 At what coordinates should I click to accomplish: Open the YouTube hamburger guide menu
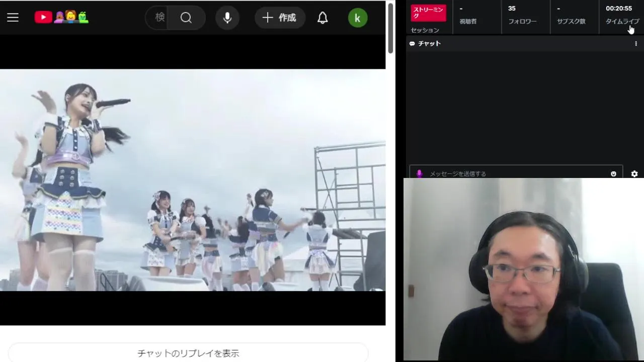tap(13, 18)
